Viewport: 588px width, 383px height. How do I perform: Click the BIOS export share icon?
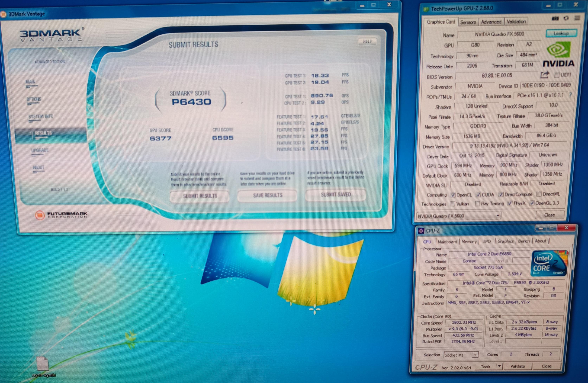545,75
